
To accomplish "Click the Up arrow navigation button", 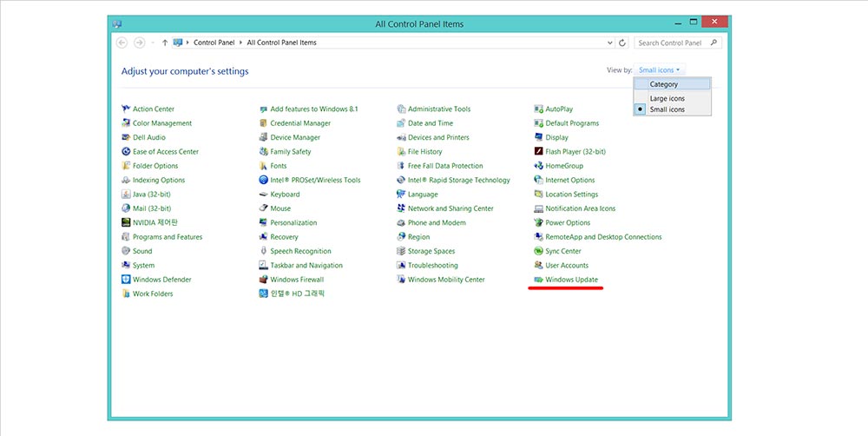I will [164, 43].
